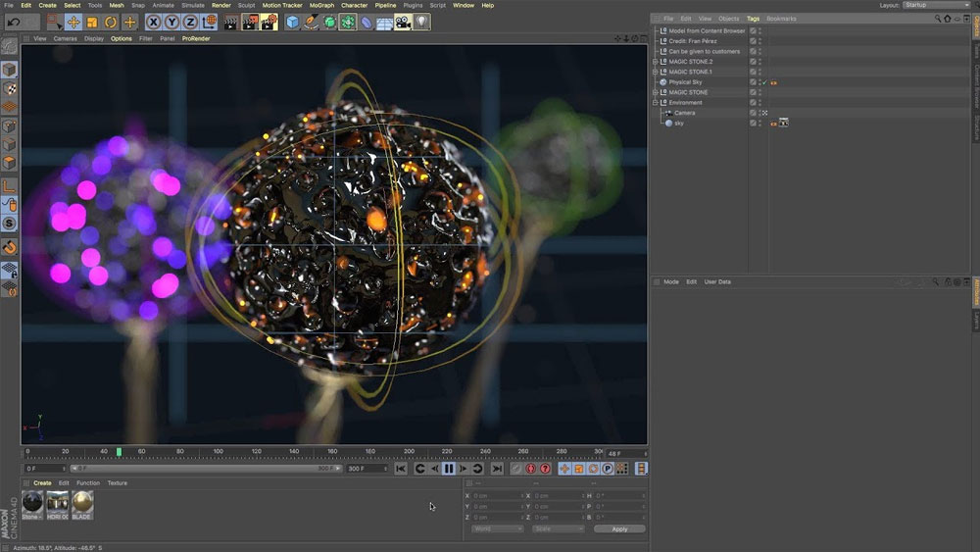Open material manager Create menu
Viewport: 980px width, 552px height.
pyautogui.click(x=42, y=483)
